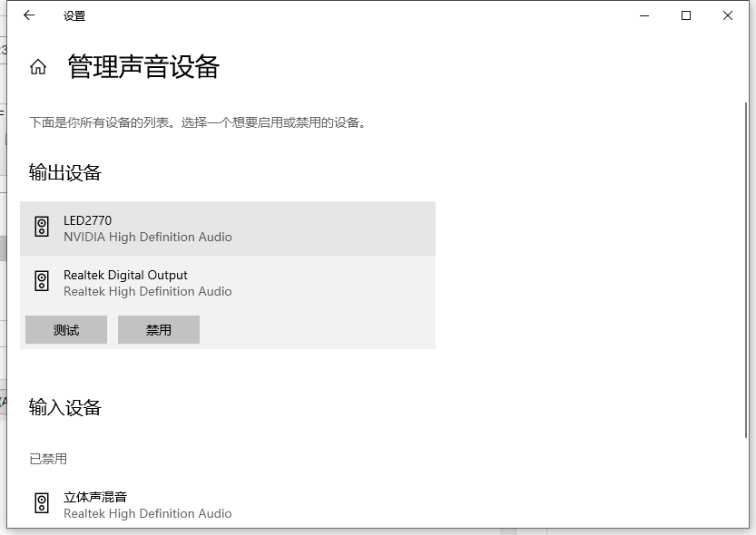Click the speaker icon beside LED2770

42,228
